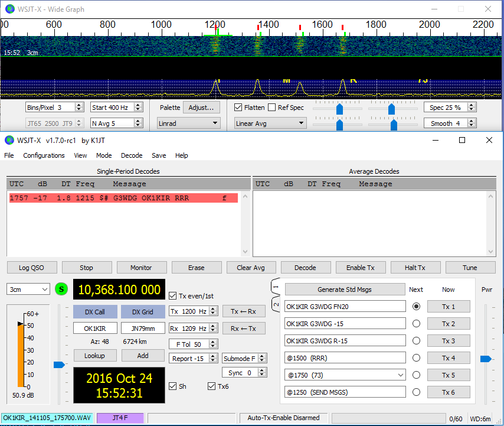Click the Wide Graph window globe icon
504x426 pixels.
point(10,9)
